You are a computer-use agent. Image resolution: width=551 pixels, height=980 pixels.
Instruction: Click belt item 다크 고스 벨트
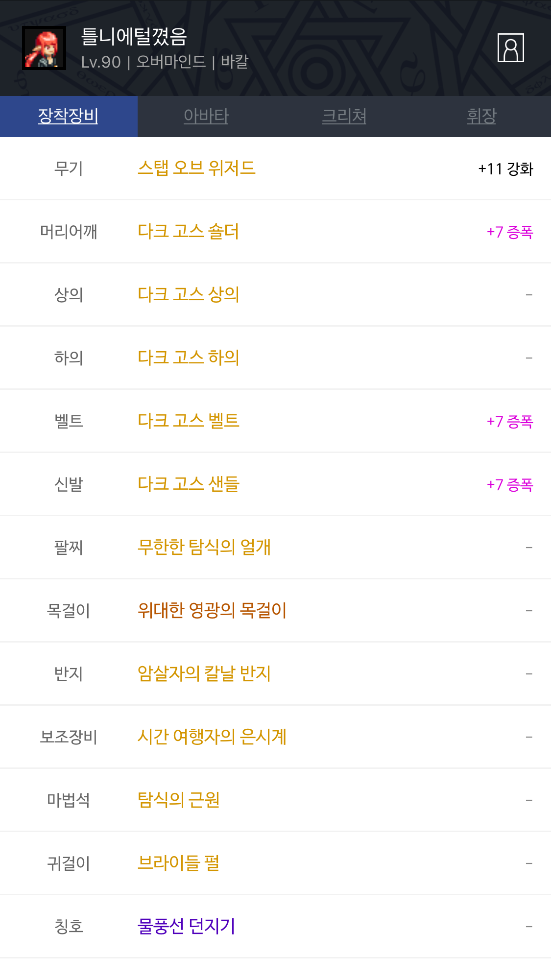(189, 421)
